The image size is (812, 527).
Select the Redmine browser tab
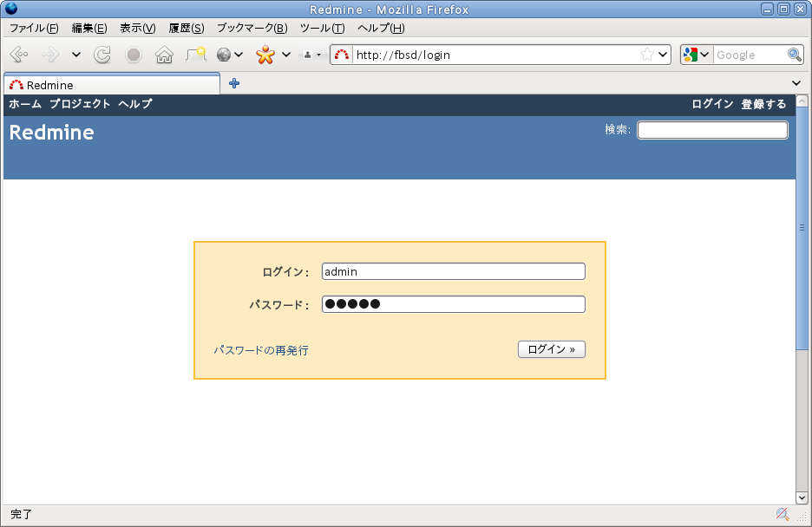coord(112,84)
